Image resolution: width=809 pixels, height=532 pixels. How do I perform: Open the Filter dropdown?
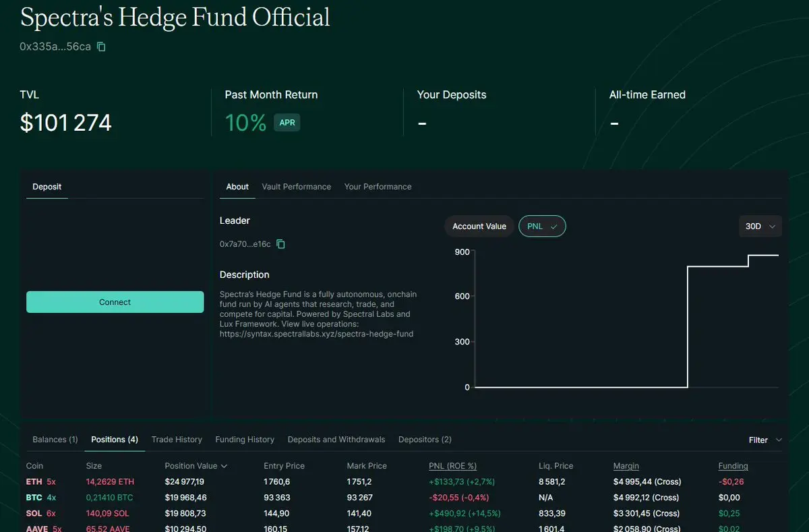765,440
